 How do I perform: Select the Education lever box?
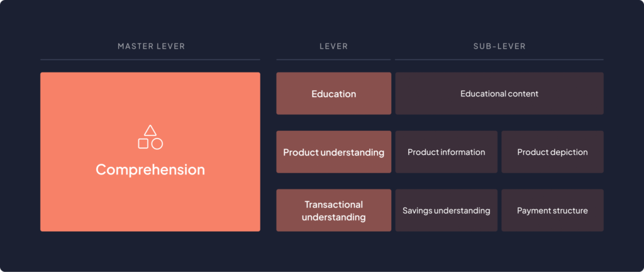pos(333,94)
